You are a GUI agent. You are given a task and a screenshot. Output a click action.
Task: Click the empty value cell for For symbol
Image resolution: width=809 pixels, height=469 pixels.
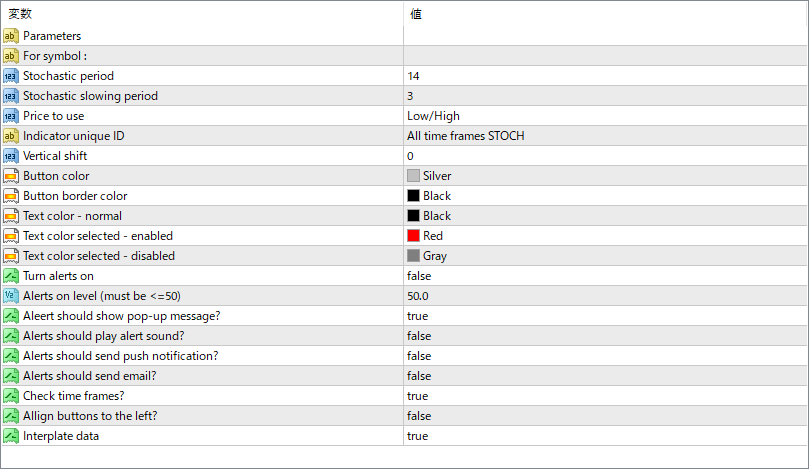coord(605,56)
